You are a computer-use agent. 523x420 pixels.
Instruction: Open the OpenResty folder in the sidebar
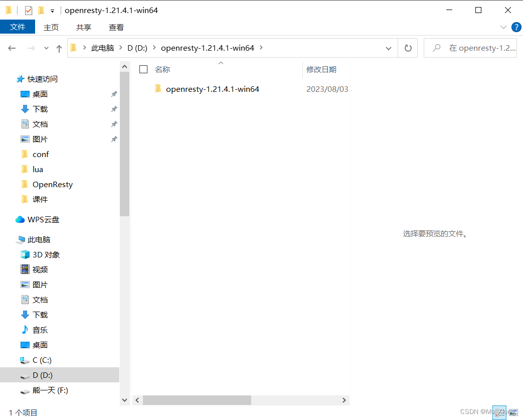(x=52, y=184)
